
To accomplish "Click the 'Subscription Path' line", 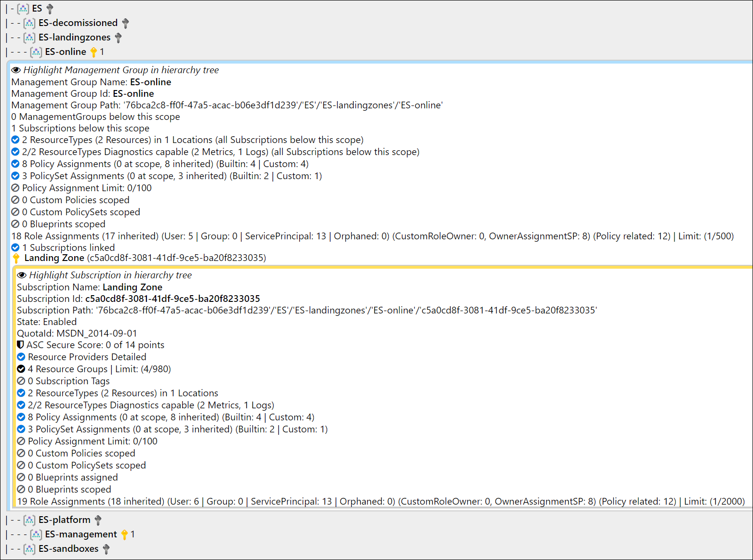I will [x=307, y=311].
